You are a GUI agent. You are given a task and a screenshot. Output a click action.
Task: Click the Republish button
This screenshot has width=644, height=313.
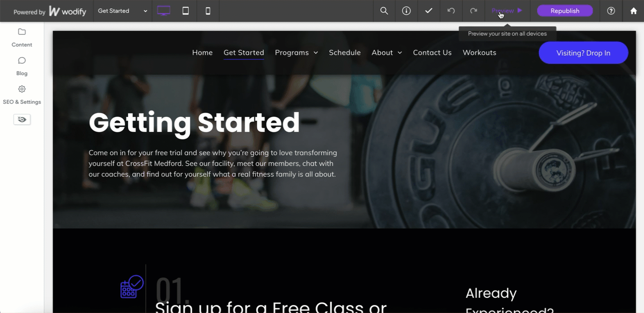[565, 11]
